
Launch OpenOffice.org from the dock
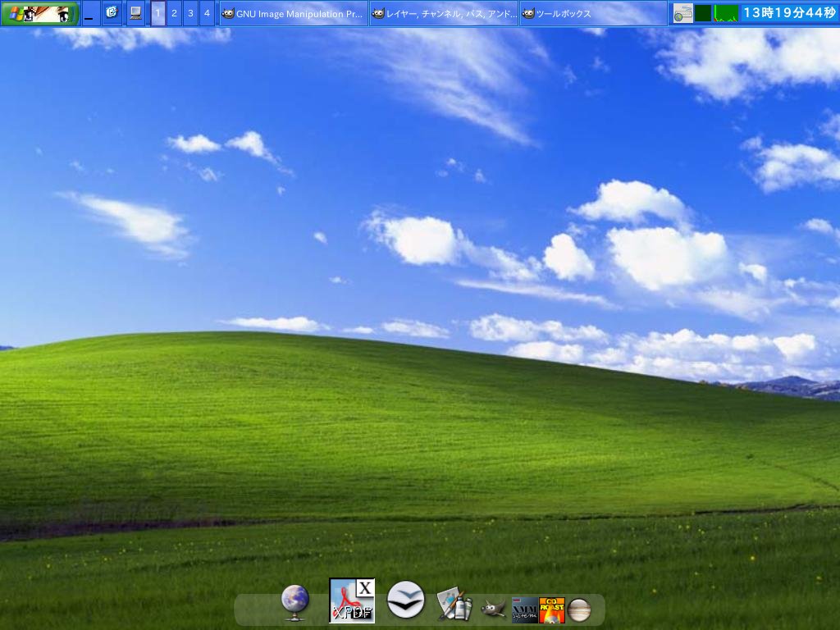click(x=406, y=601)
